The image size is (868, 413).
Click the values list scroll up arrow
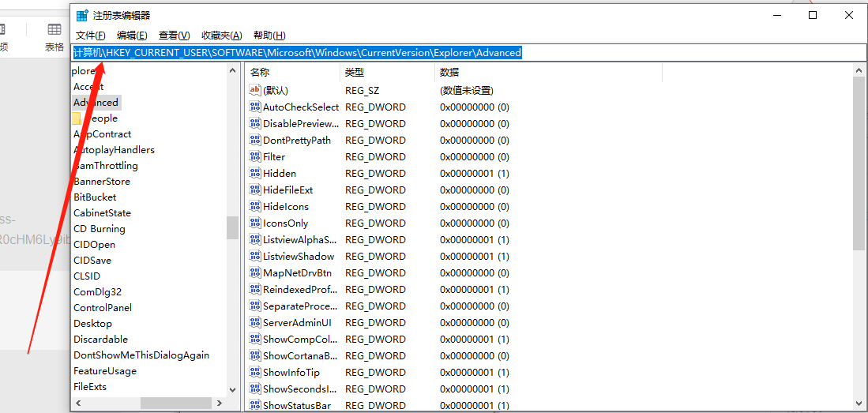(859, 69)
